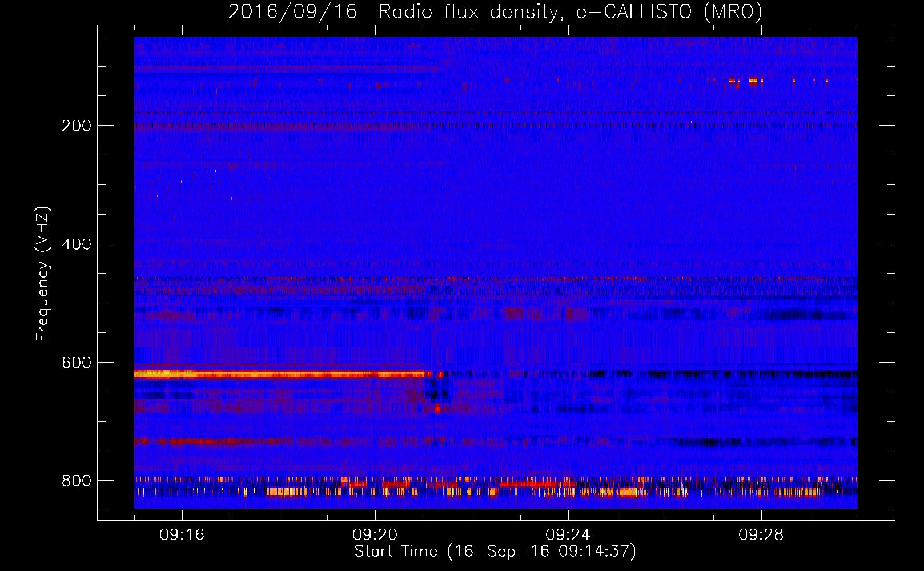Click the 200 frequency tick label
The image size is (924, 571).
click(77, 126)
